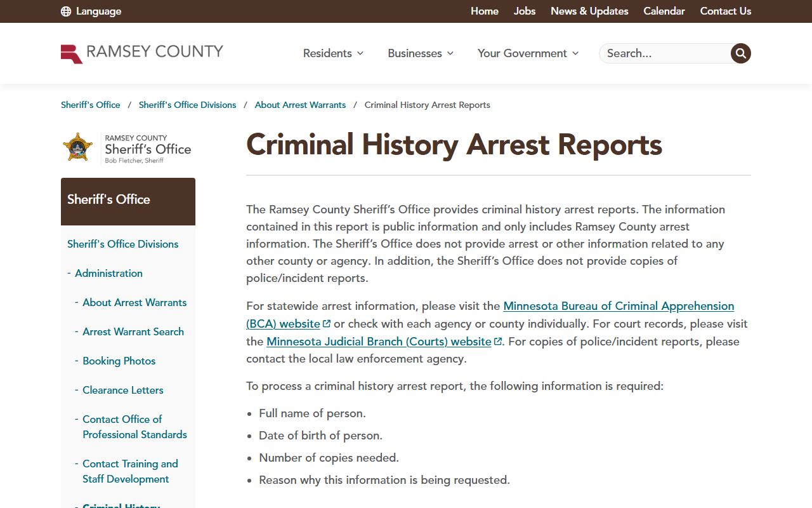The height and width of the screenshot is (508, 812).
Task: Expand the Your Government dropdown menu
Action: 528,53
